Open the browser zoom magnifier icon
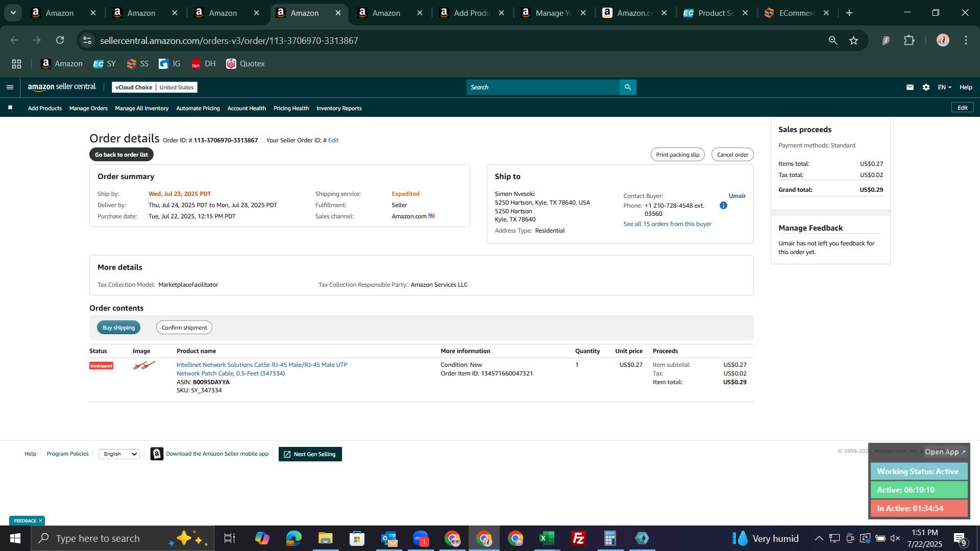Viewport: 980px width, 551px height. point(833,40)
